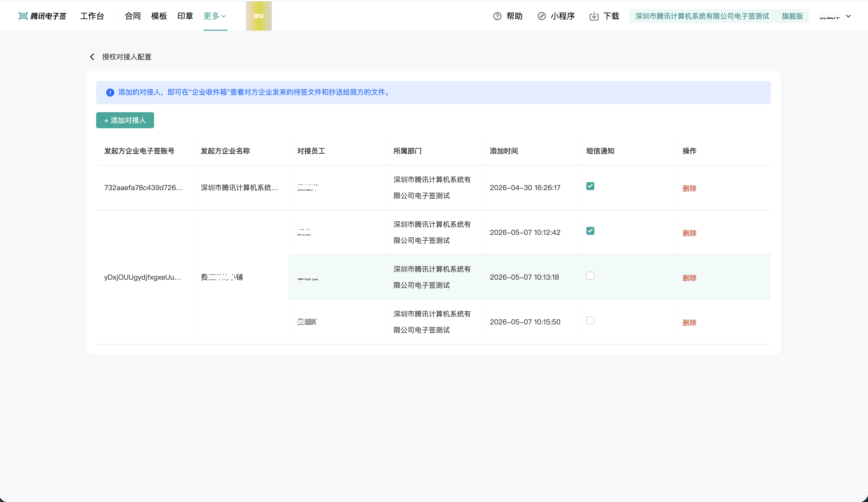Click the 所属部门 column header
Viewport: 868px width, 502px height.
(408, 151)
